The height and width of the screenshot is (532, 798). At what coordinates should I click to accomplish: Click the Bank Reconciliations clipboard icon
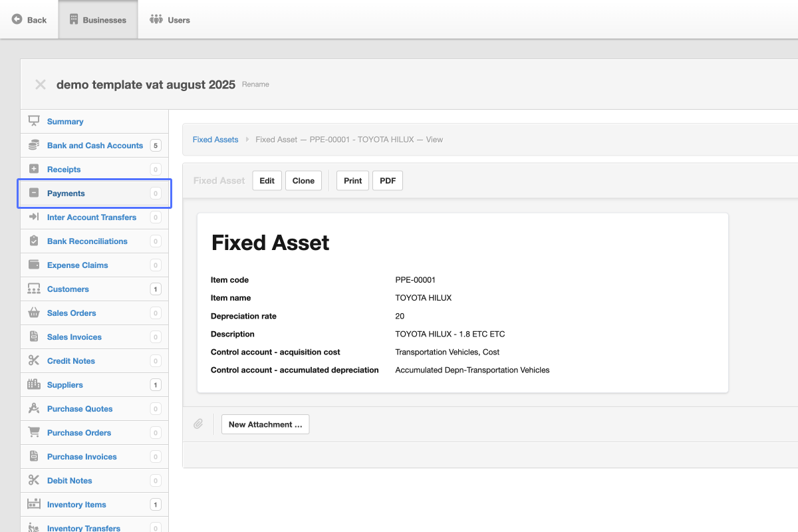click(34, 241)
